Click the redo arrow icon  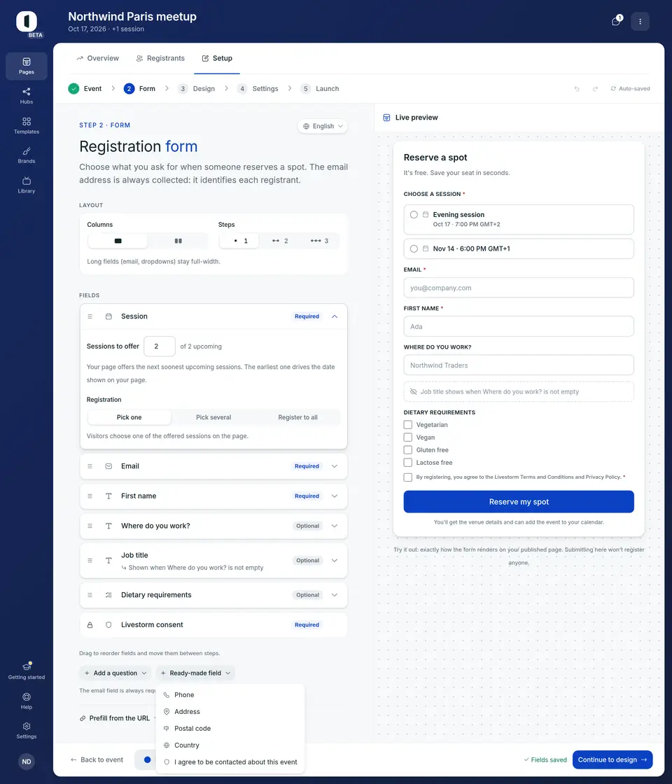(595, 88)
